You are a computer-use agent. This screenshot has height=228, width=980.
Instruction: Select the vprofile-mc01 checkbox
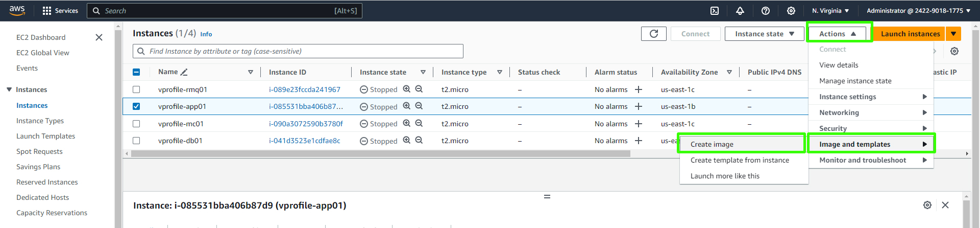click(x=136, y=124)
